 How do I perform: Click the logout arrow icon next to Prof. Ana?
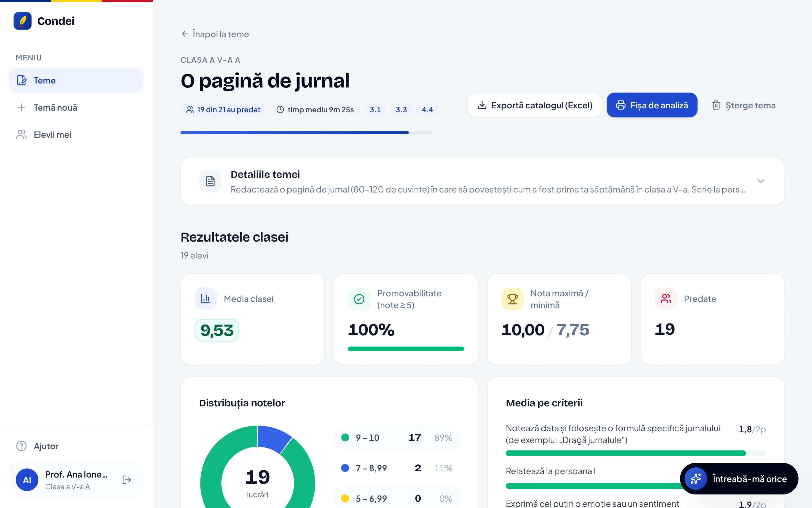pos(127,480)
